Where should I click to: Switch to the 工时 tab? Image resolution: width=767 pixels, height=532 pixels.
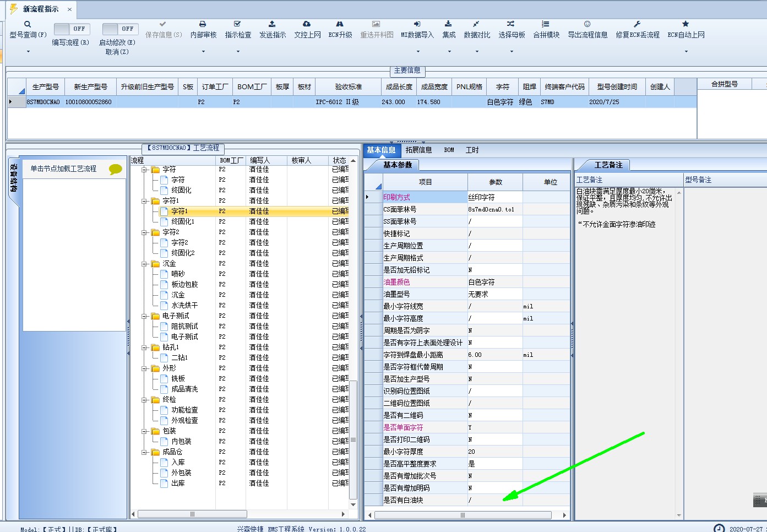coord(472,150)
